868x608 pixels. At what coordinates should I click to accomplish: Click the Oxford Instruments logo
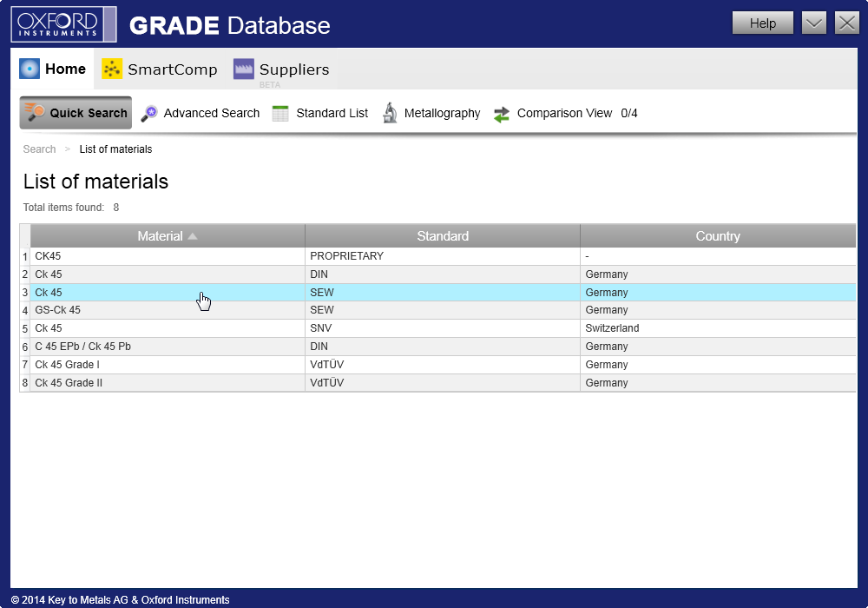tap(63, 24)
